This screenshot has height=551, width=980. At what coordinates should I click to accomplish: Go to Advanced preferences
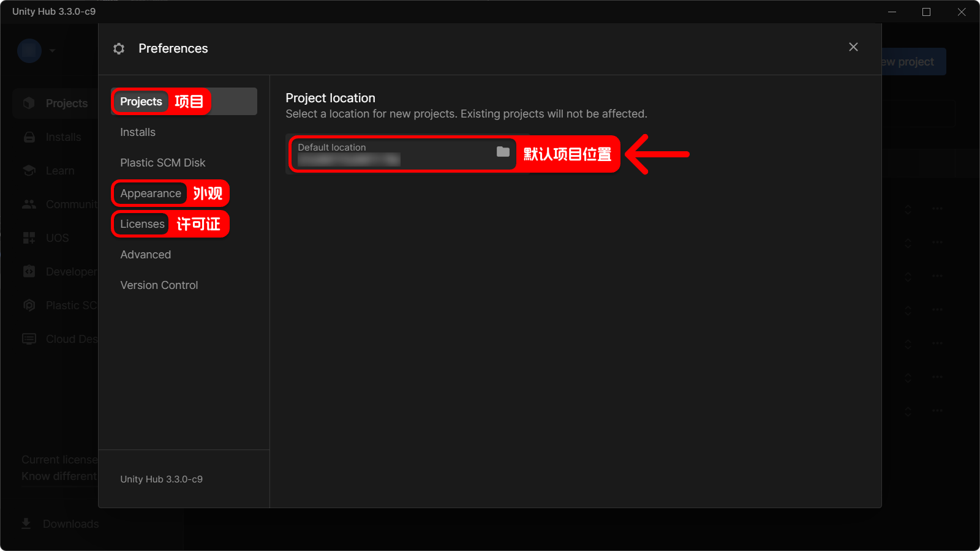(145, 255)
